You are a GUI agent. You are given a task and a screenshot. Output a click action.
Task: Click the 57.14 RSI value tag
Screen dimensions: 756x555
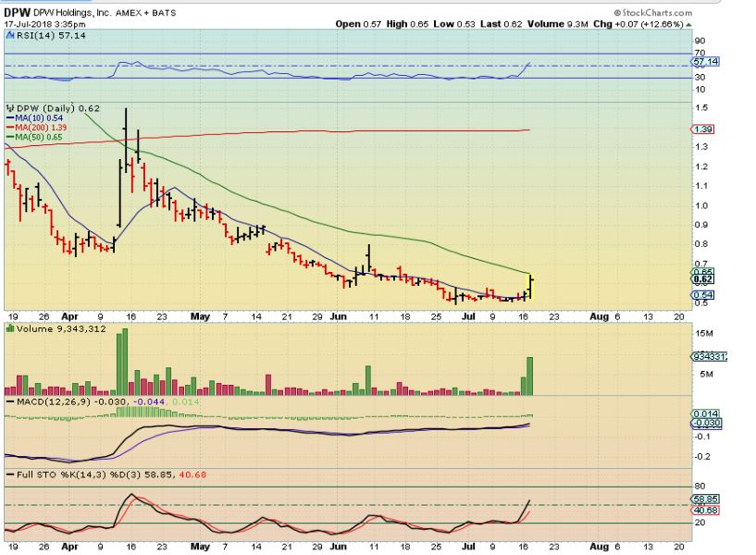tap(705, 62)
